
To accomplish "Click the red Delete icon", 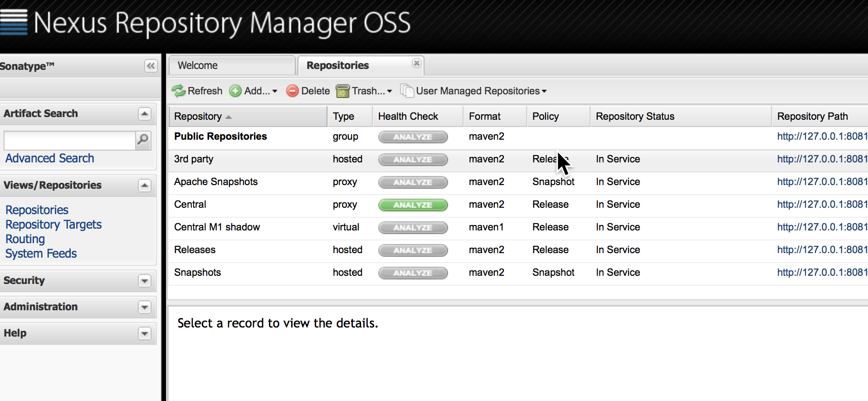I will (x=293, y=91).
